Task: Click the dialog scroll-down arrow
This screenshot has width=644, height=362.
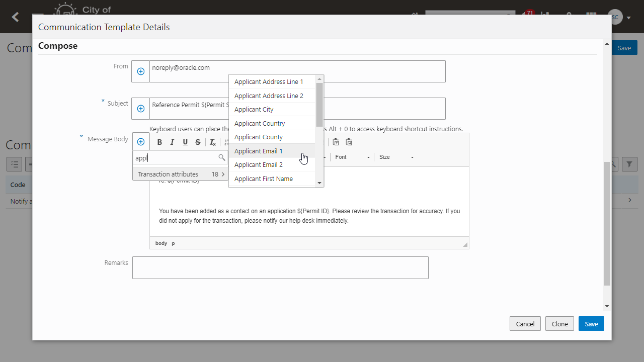Action: pyautogui.click(x=607, y=306)
